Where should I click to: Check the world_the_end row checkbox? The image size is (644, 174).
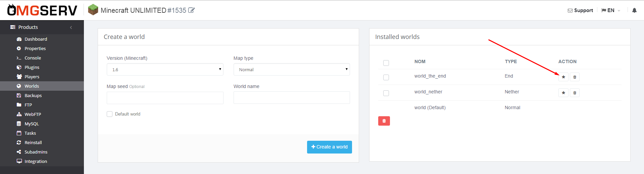386,77
